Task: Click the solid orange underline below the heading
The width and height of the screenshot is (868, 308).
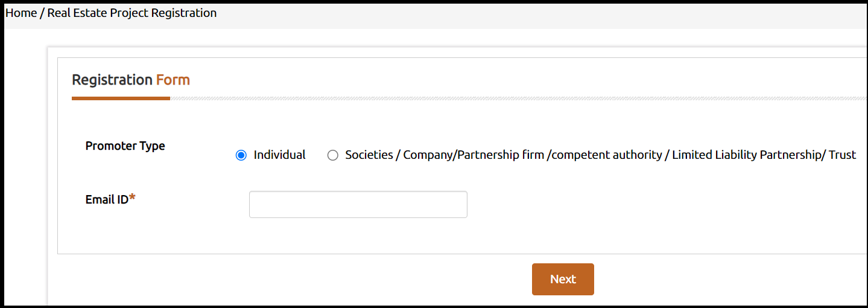Action: [121, 98]
